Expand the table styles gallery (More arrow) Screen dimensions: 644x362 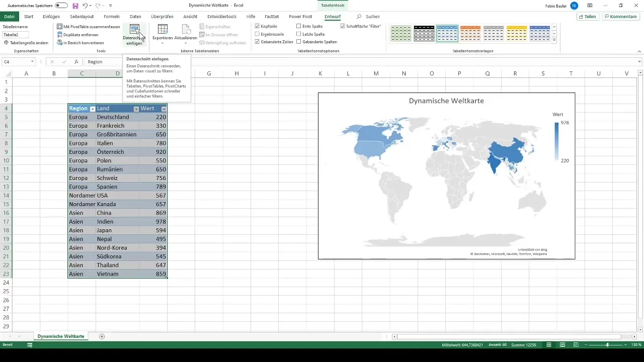point(554,40)
